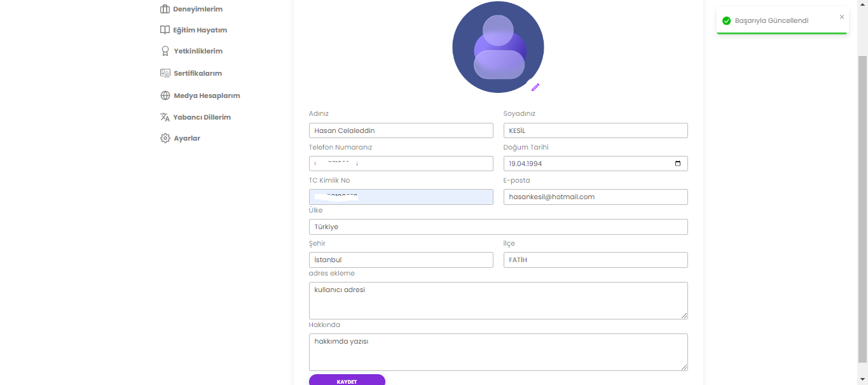The width and height of the screenshot is (868, 385).
Task: Click the adres ekleme text area
Action: pyautogui.click(x=499, y=300)
